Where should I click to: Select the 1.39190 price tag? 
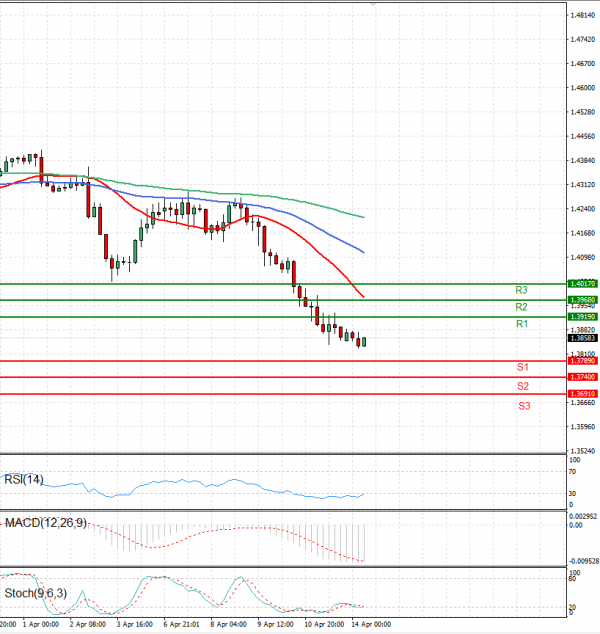click(582, 317)
